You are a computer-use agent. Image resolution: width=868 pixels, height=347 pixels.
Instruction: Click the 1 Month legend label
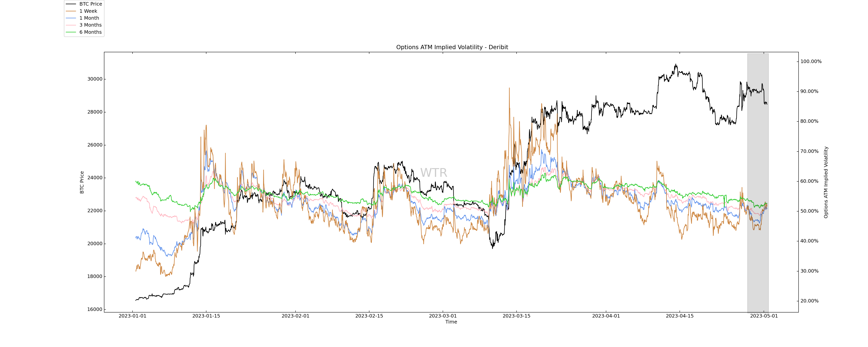[89, 18]
